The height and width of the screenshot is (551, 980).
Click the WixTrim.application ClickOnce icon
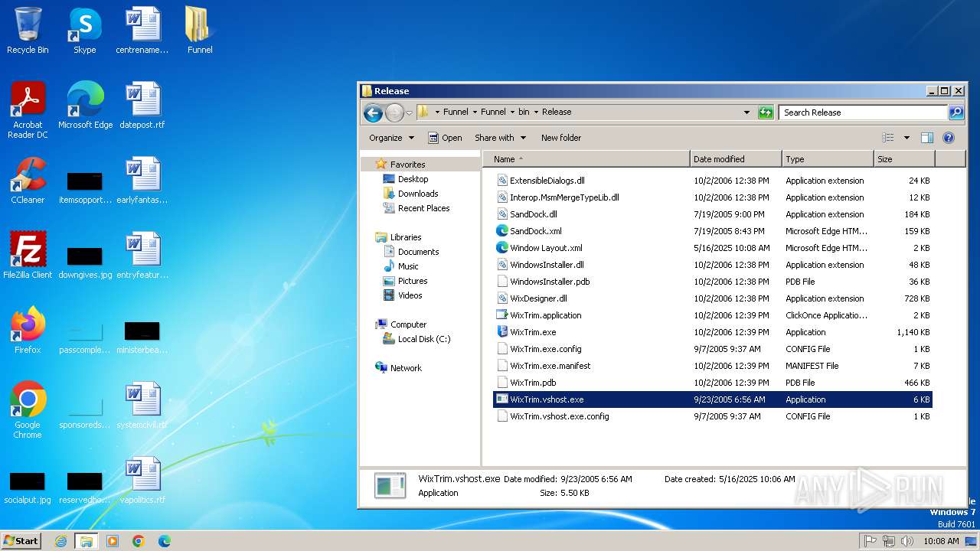502,315
